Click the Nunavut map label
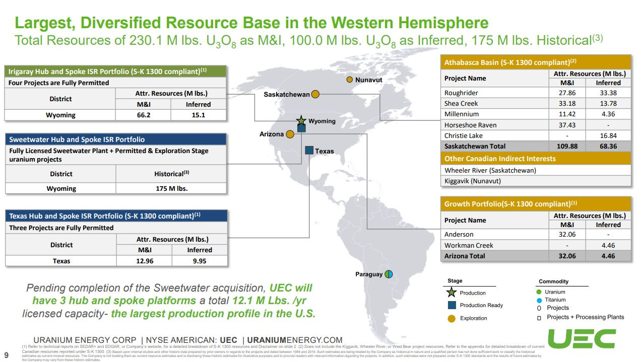This screenshot has width=644, height=362. point(369,80)
